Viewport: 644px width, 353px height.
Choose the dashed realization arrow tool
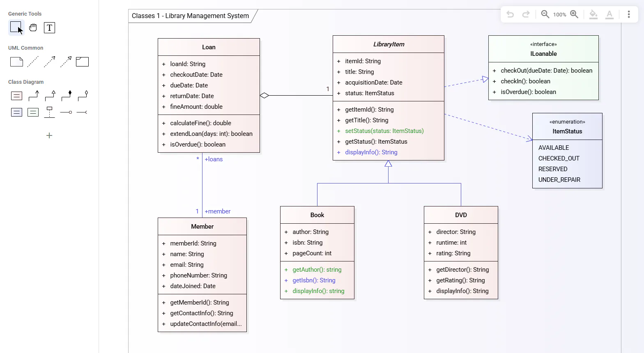(66, 62)
